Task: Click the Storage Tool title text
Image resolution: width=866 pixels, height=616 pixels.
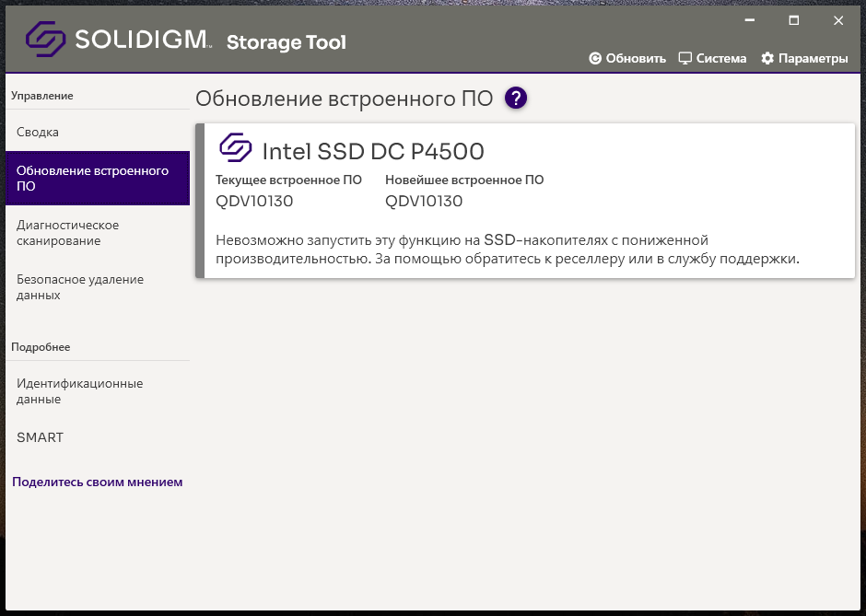Action: (287, 42)
